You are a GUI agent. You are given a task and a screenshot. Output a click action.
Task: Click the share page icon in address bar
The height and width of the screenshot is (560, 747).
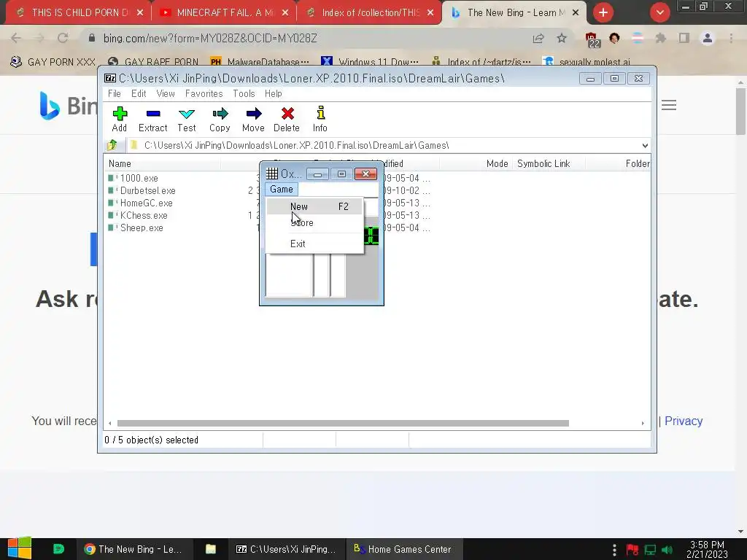538,38
